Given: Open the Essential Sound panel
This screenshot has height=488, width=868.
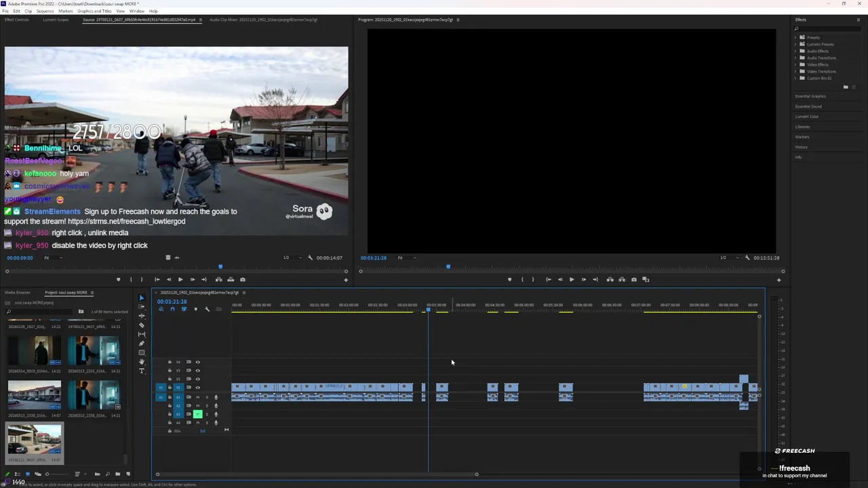Looking at the screenshot, I should [808, 106].
